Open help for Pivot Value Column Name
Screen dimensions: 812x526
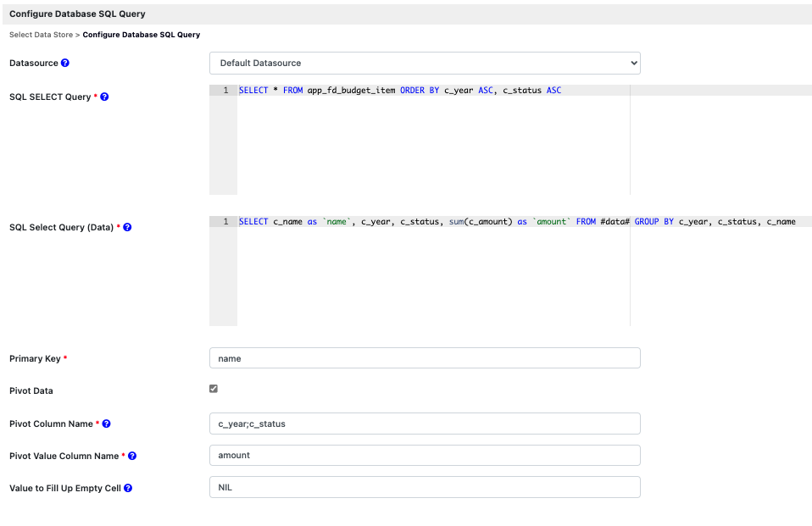(x=132, y=456)
